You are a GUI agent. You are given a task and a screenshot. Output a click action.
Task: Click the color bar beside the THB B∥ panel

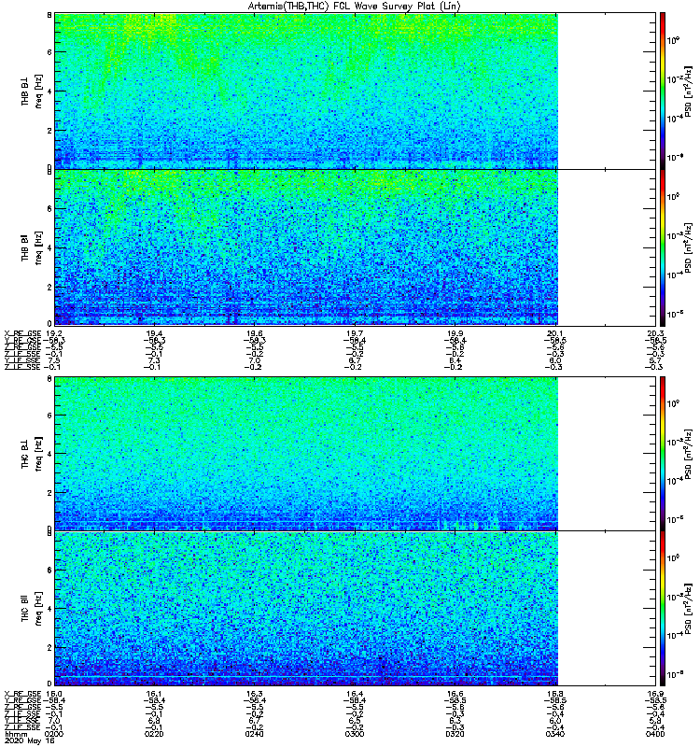(x=663, y=247)
